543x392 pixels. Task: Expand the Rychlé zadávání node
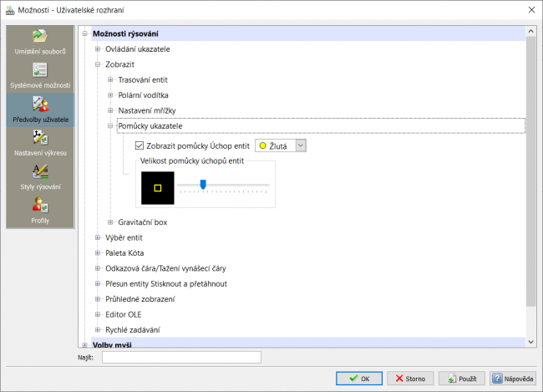point(98,329)
